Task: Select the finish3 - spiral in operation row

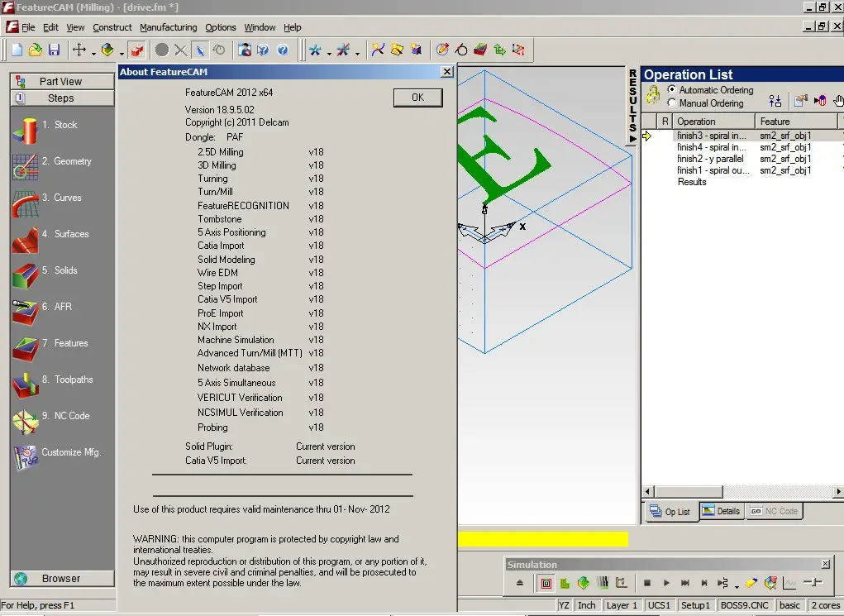Action: [x=743, y=136]
